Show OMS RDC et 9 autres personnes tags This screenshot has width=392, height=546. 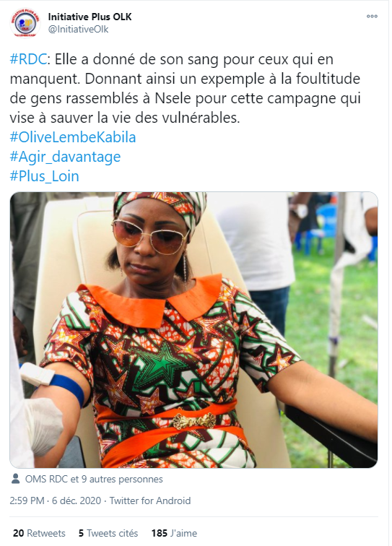(94, 479)
